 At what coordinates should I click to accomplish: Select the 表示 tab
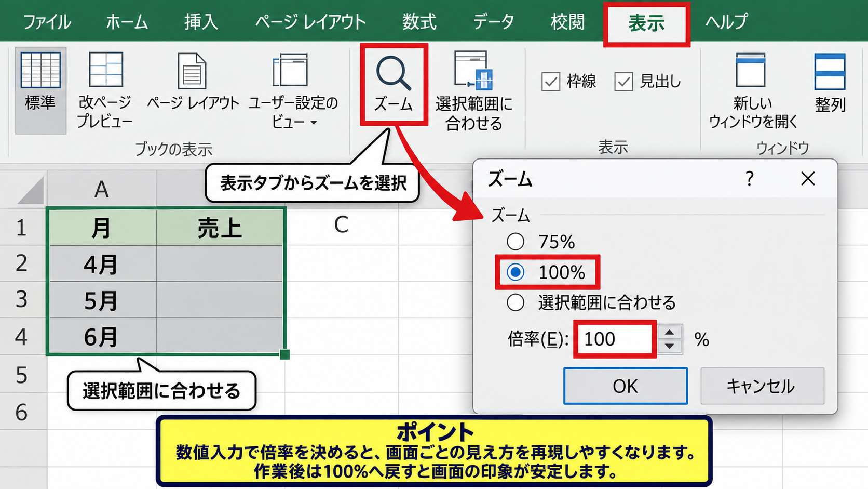(646, 23)
